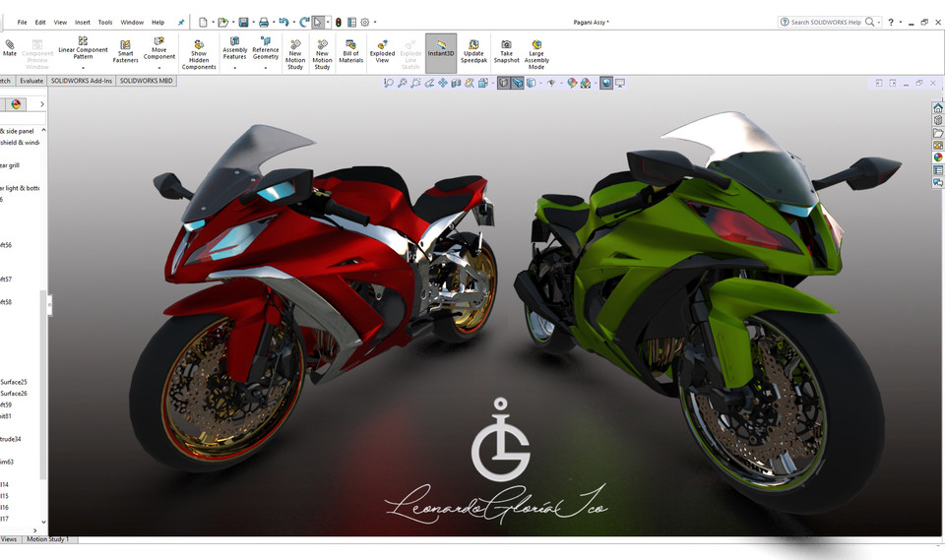The width and height of the screenshot is (945, 560).
Task: Click Edit Appearance color ball icon
Action: [571, 83]
